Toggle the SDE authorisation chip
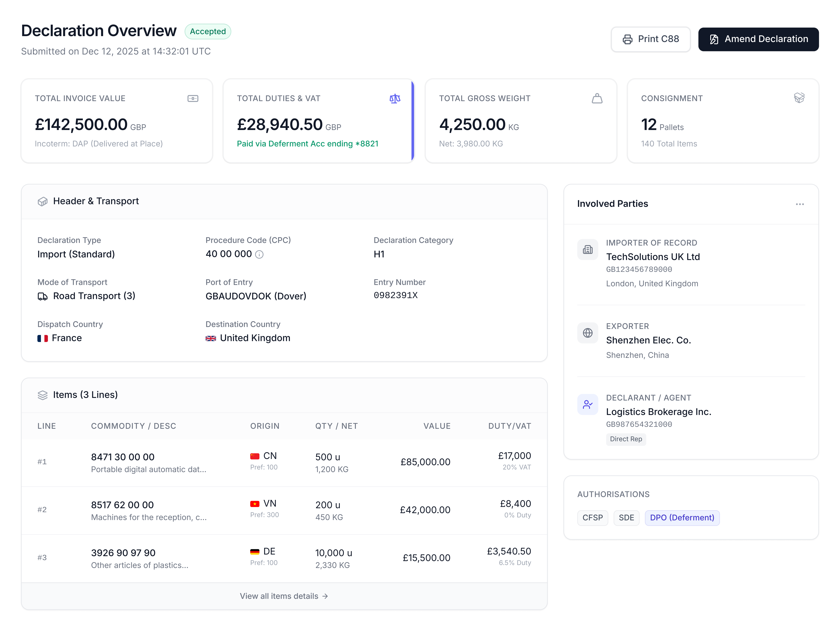840x631 pixels. point(627,518)
